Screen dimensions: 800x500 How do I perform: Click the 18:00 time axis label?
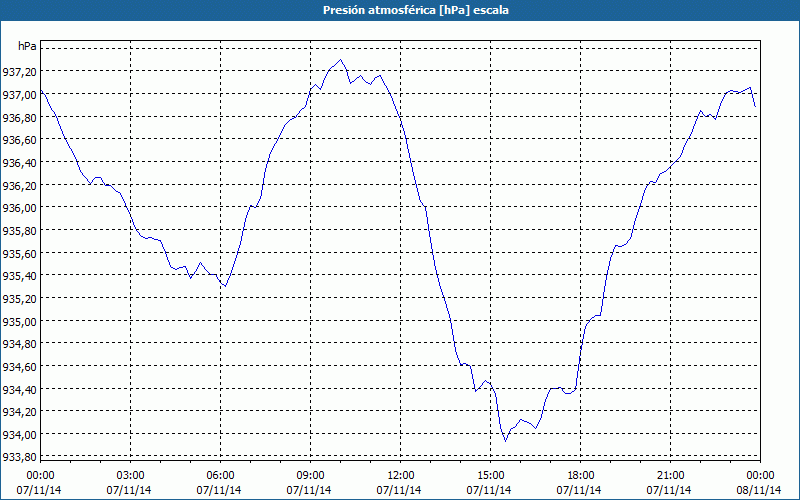[x=581, y=476]
